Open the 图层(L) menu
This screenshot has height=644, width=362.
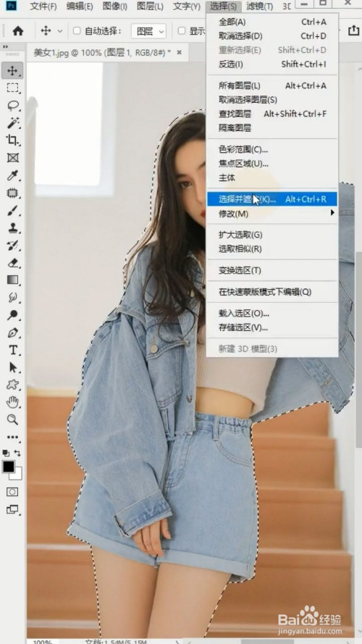click(150, 7)
